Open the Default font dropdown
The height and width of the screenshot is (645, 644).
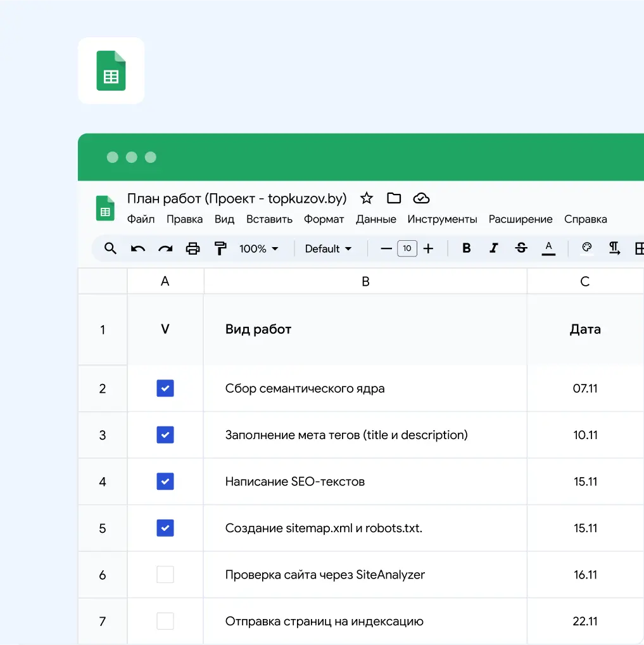point(328,248)
